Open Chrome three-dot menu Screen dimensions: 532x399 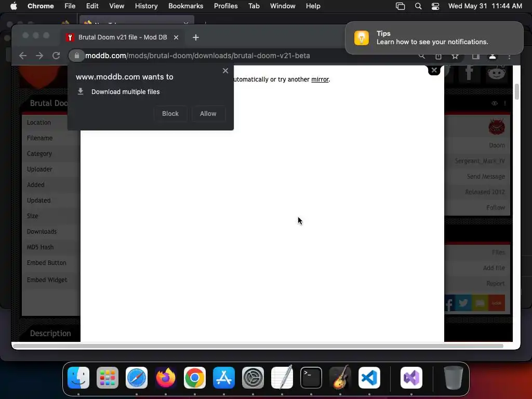click(509, 57)
